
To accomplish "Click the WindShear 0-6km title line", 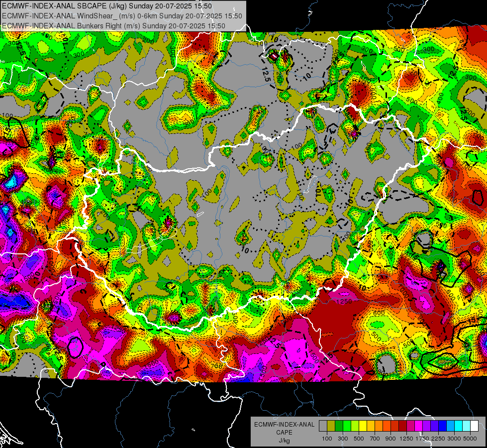I will click(122, 16).
